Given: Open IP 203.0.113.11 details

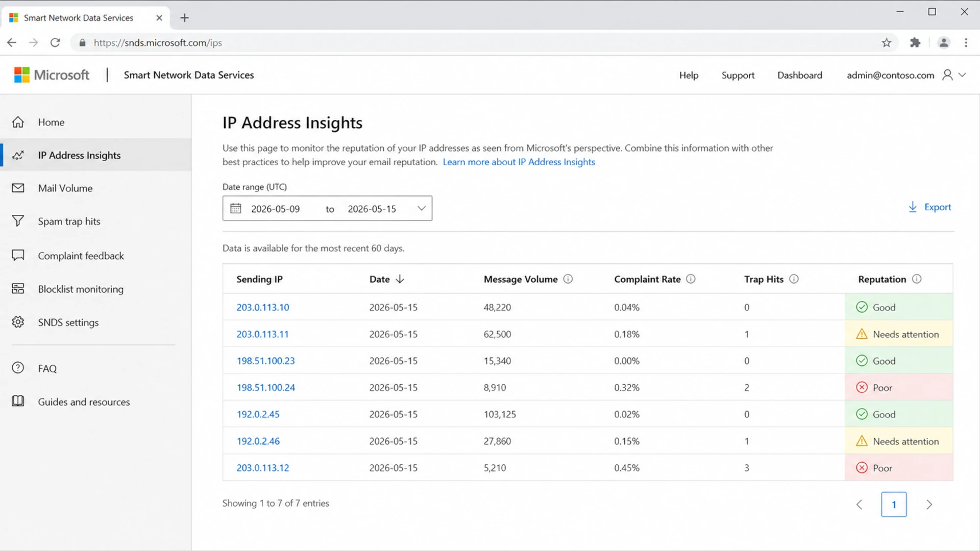Looking at the screenshot, I should point(262,334).
